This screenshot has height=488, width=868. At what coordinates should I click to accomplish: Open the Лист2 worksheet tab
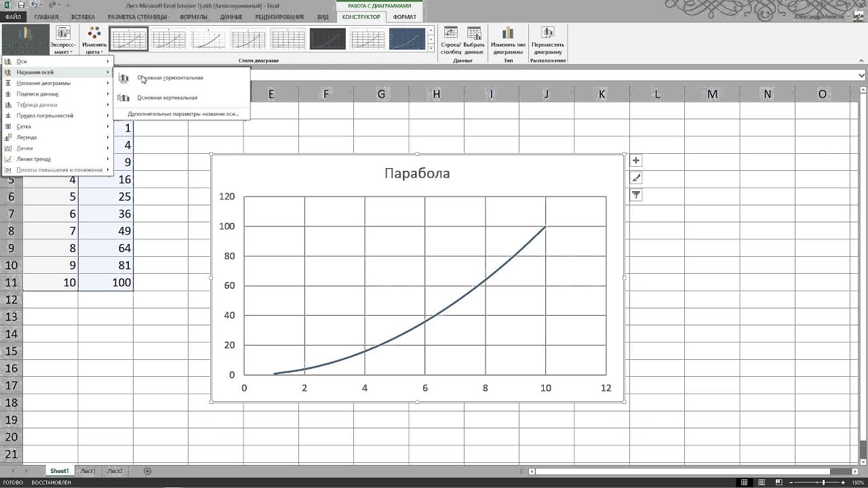coord(115,471)
